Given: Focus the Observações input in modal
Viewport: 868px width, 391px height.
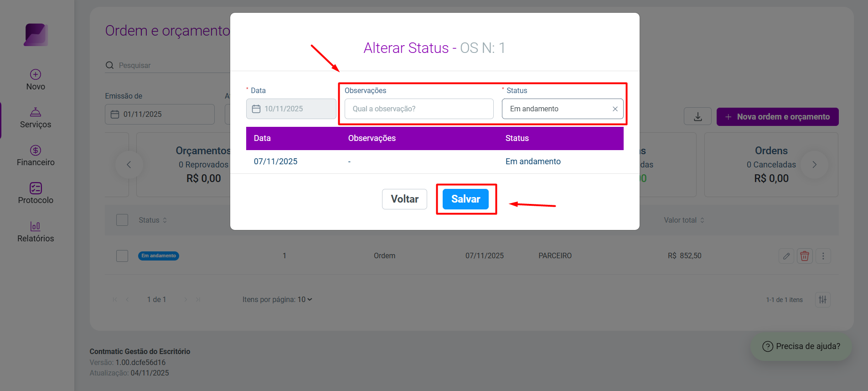Looking at the screenshot, I should click(x=419, y=109).
